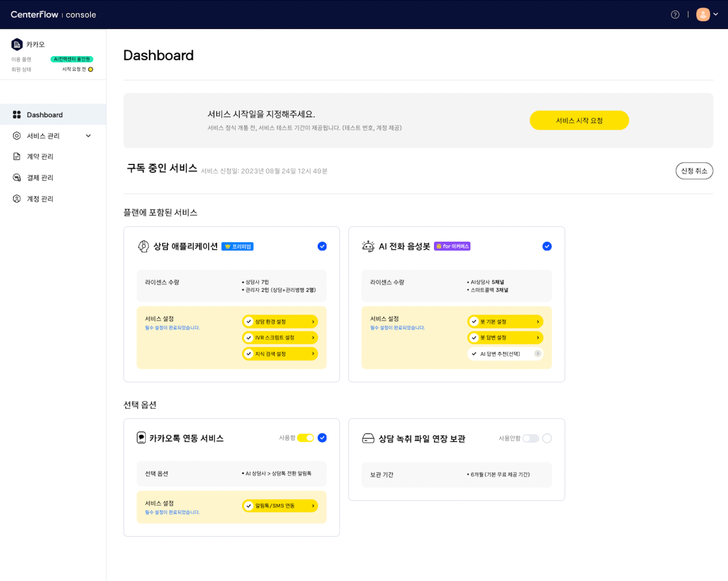Open 결제 관리 sidebar menu

pyautogui.click(x=40, y=178)
